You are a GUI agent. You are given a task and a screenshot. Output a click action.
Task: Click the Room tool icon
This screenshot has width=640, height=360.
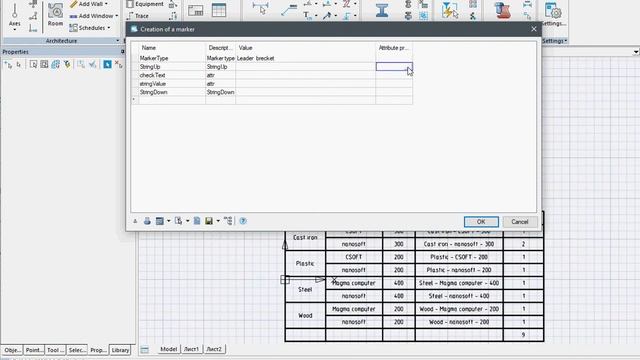55,11
